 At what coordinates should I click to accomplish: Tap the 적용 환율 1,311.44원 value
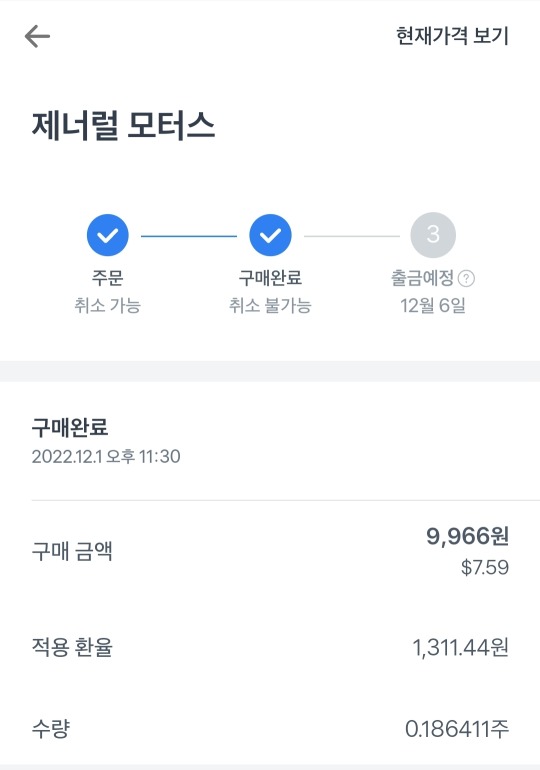(460, 648)
